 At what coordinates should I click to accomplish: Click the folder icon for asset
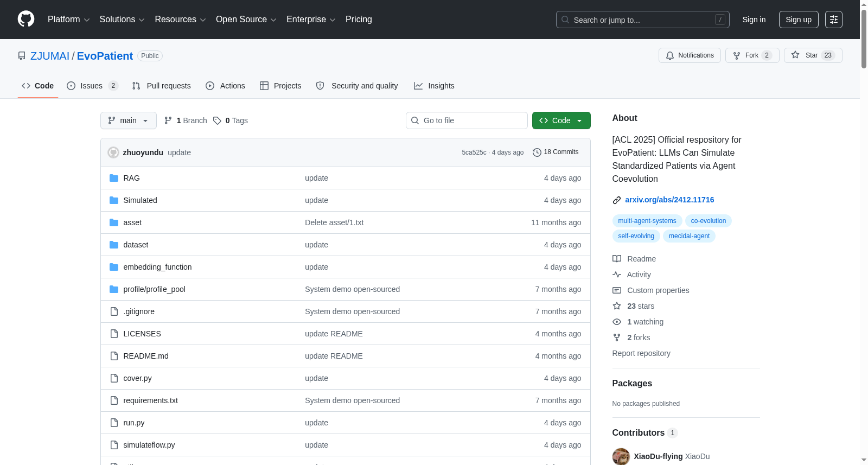click(x=114, y=222)
